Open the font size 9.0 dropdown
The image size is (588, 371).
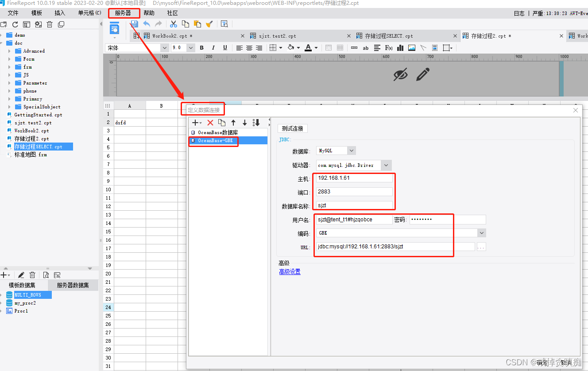[x=191, y=48]
